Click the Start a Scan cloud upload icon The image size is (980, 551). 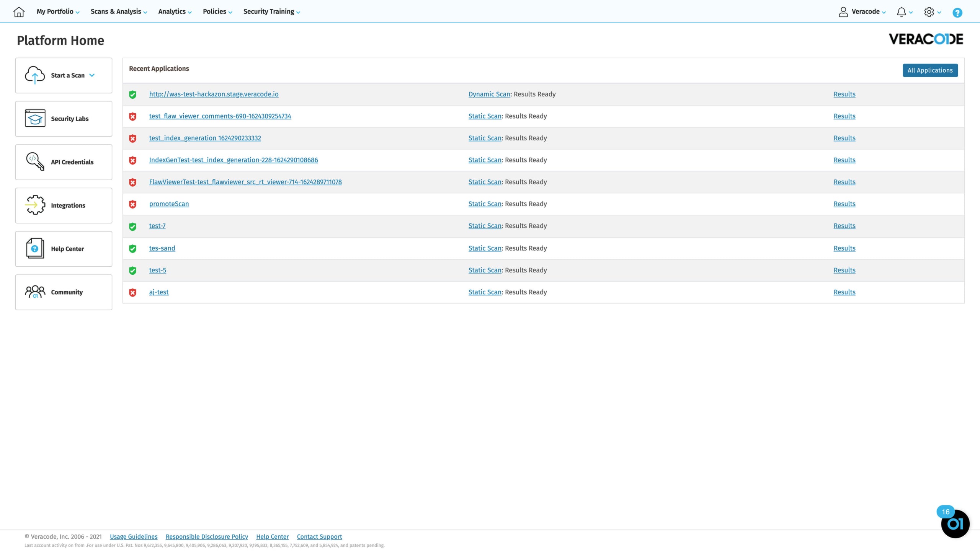[x=35, y=75]
